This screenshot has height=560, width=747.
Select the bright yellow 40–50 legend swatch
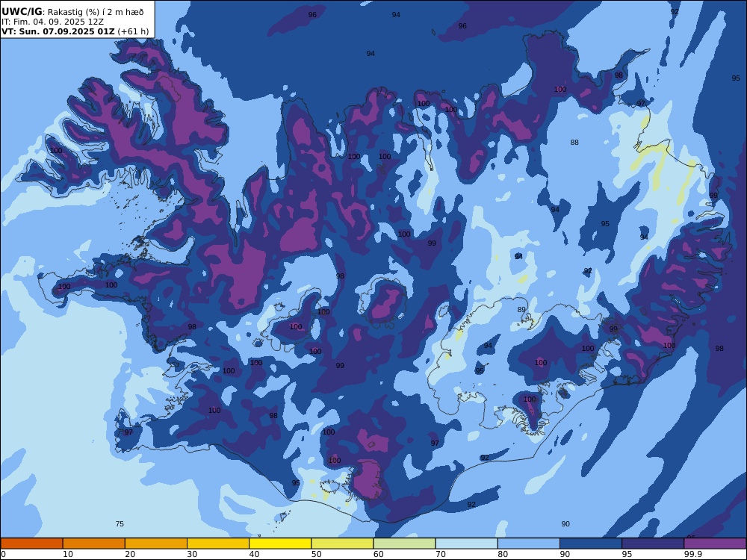(x=280, y=544)
